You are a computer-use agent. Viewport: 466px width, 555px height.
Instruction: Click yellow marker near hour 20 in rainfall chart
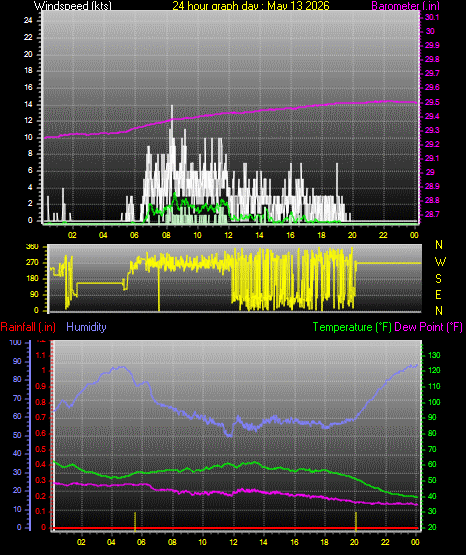356,521
